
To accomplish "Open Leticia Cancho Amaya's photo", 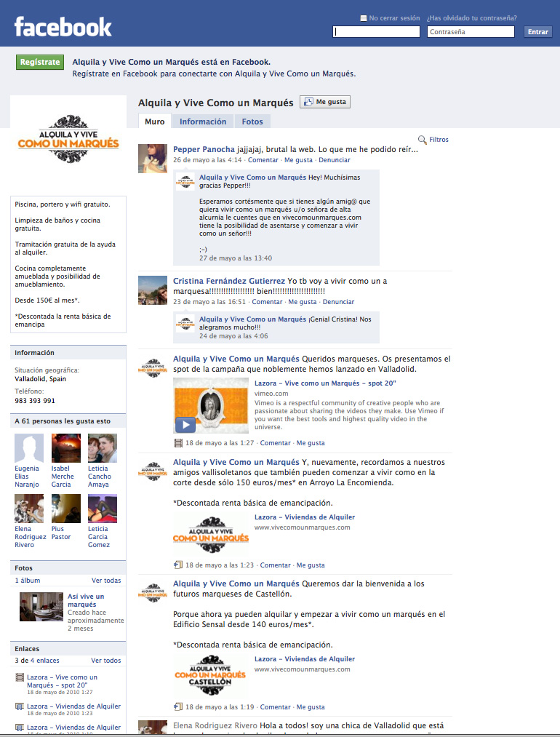I will pos(103,448).
